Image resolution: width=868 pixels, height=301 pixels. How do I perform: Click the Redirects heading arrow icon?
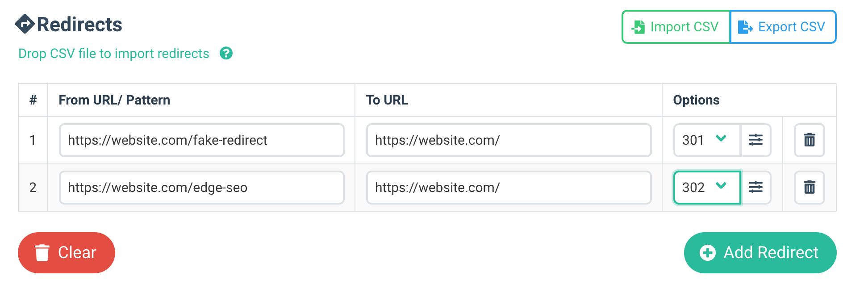(x=25, y=24)
